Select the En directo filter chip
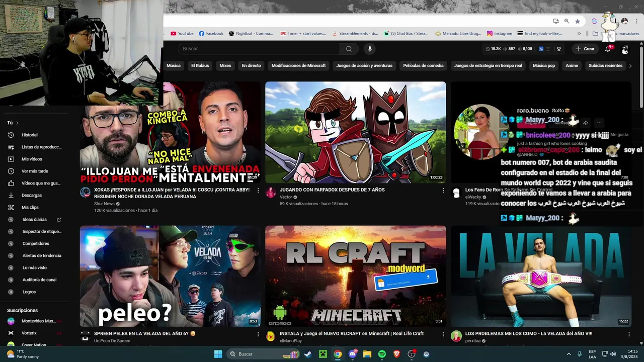 (x=251, y=65)
